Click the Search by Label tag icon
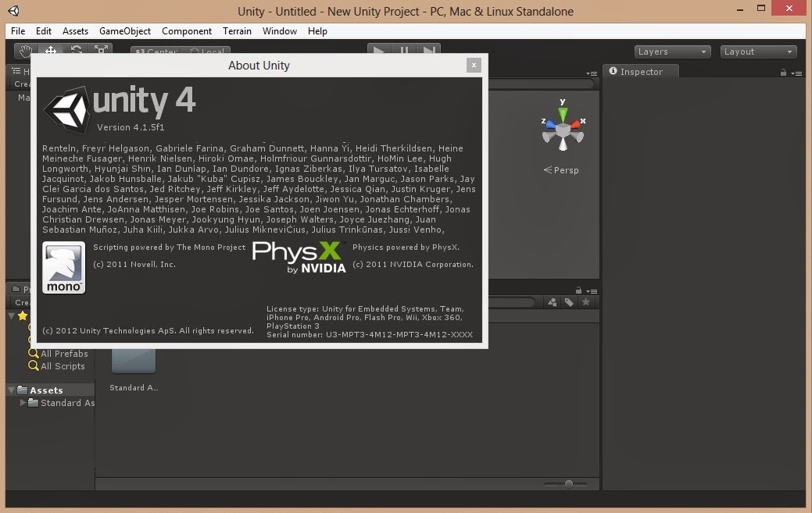The width and height of the screenshot is (812, 513). tap(569, 302)
